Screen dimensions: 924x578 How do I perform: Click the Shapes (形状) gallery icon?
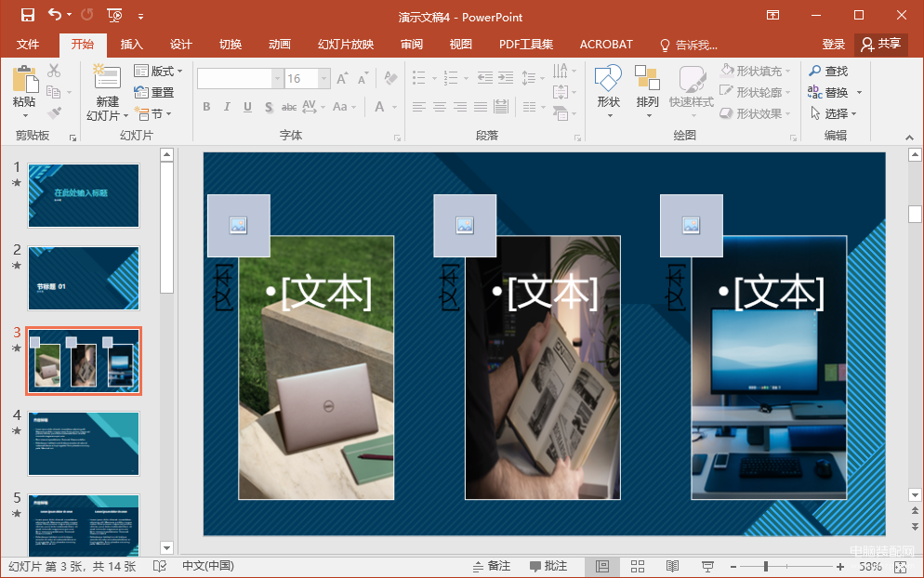tap(608, 79)
